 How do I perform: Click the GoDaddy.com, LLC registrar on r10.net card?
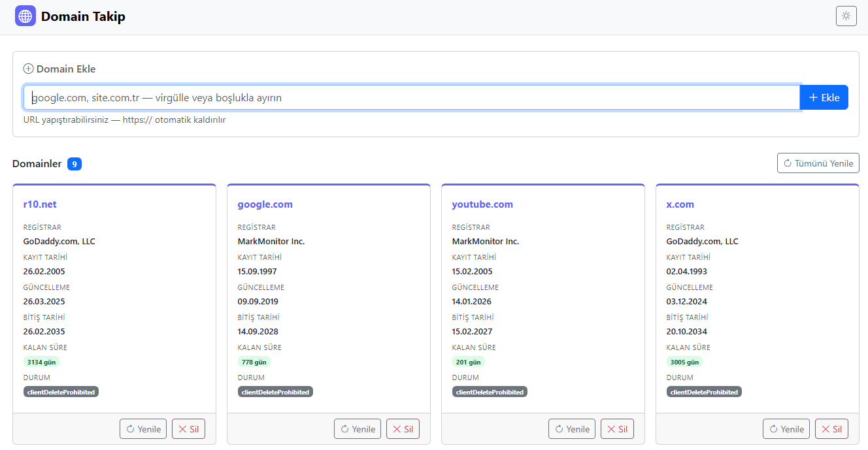(x=59, y=241)
